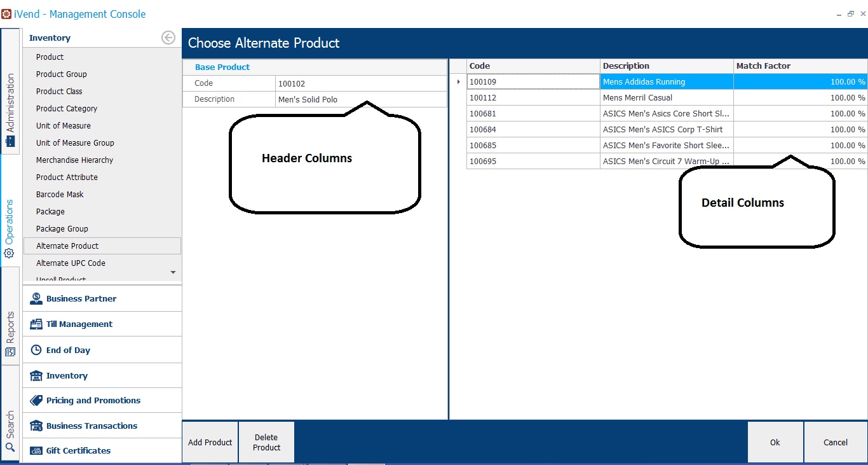Viewport: 868px width, 465px height.
Task: Click the Inventory section icon
Action: (36, 375)
